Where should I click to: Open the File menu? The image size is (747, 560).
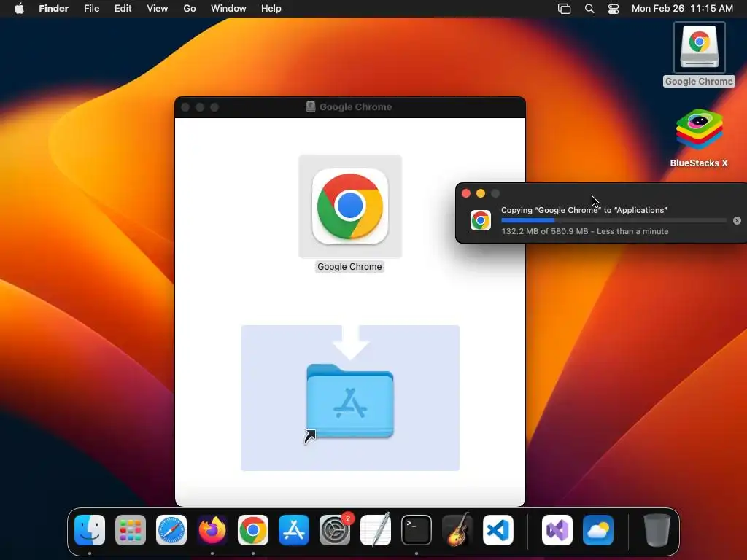pyautogui.click(x=91, y=9)
